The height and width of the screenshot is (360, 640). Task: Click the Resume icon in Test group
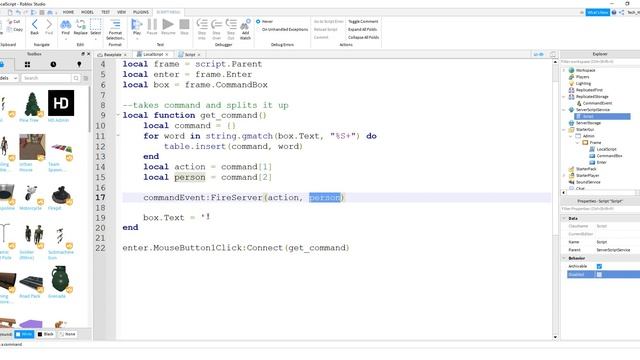click(168, 24)
